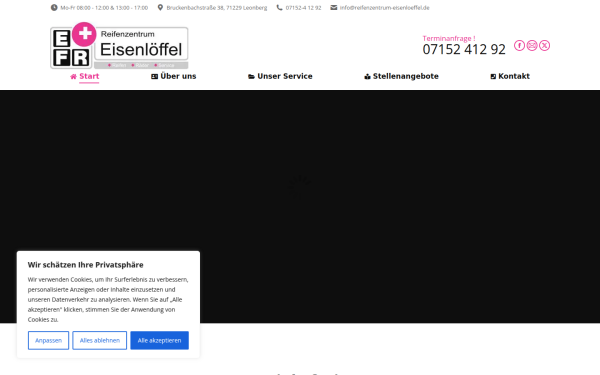Open the Stellenangebote menu item

click(406, 76)
